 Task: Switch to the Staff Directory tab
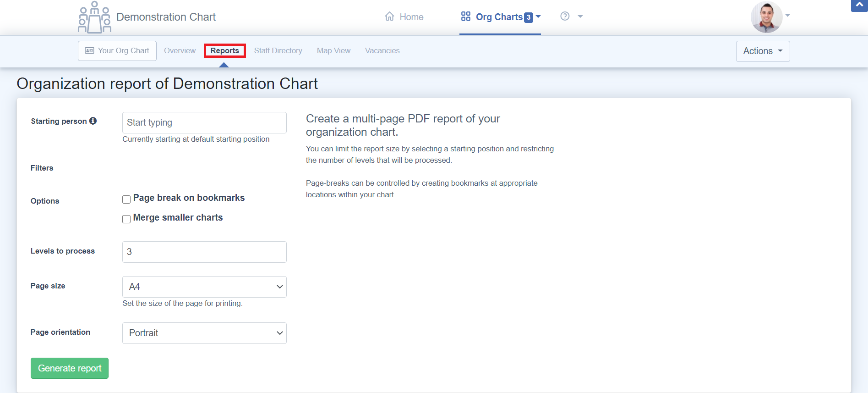[x=278, y=50]
